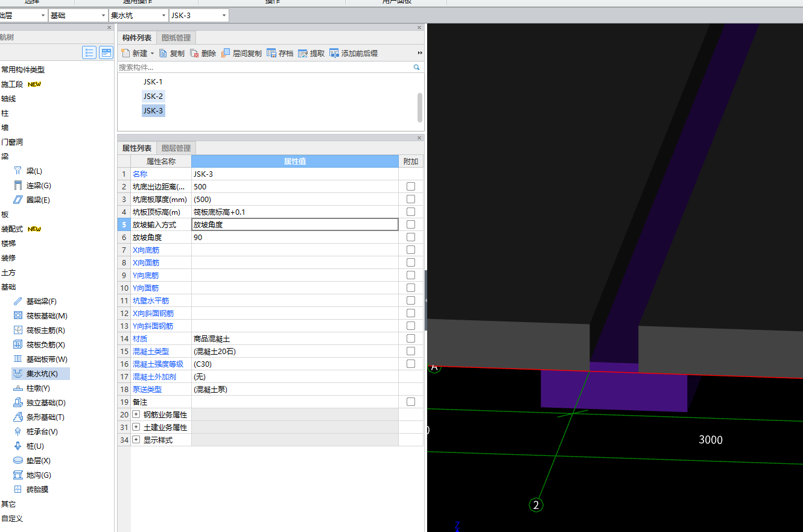Switch to the 属性列表 tab
The image size is (803, 532).
pyautogui.click(x=137, y=148)
